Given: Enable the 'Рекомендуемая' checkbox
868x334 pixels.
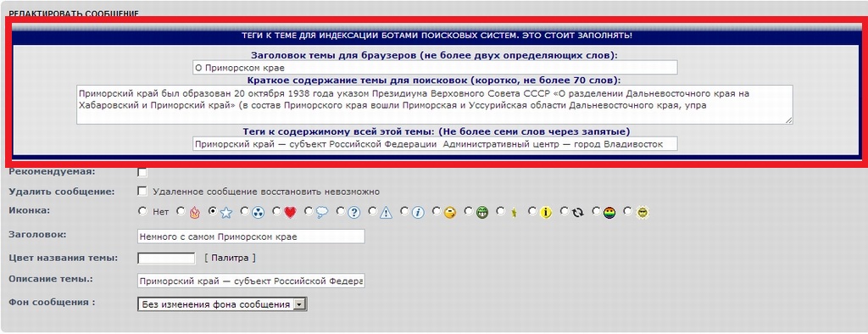Looking at the screenshot, I should click(142, 172).
